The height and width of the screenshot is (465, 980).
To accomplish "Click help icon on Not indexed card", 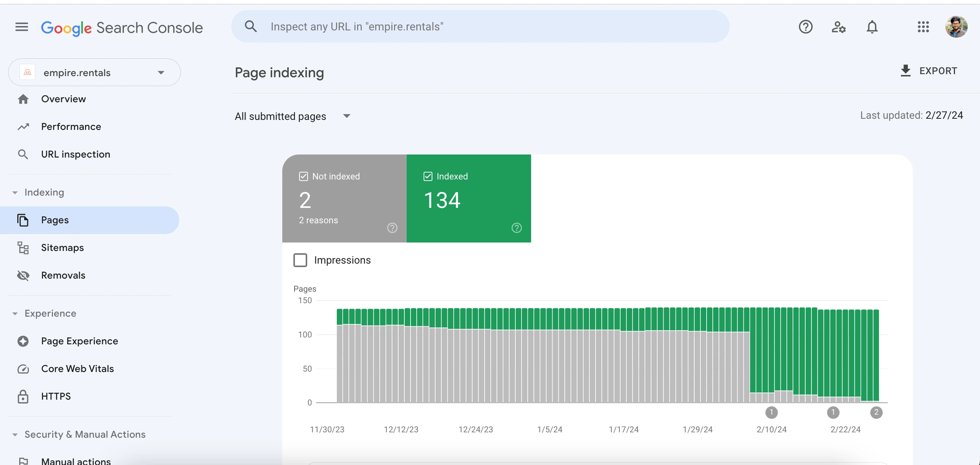I will coord(392,228).
